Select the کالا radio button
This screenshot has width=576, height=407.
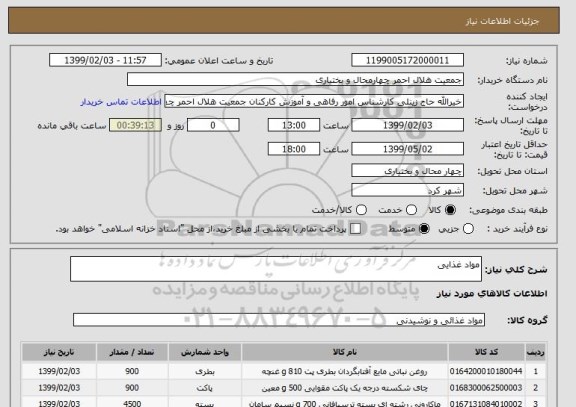tap(450, 210)
